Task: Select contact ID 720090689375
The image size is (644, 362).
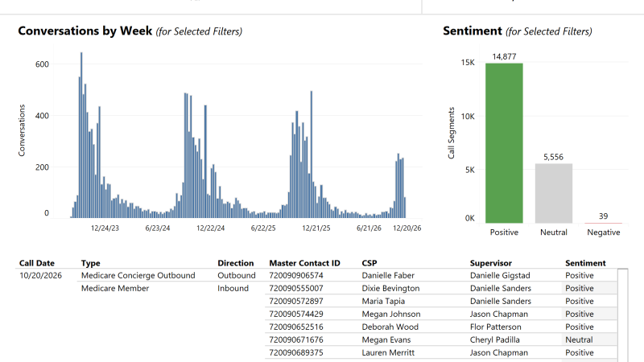Action: pos(296,352)
